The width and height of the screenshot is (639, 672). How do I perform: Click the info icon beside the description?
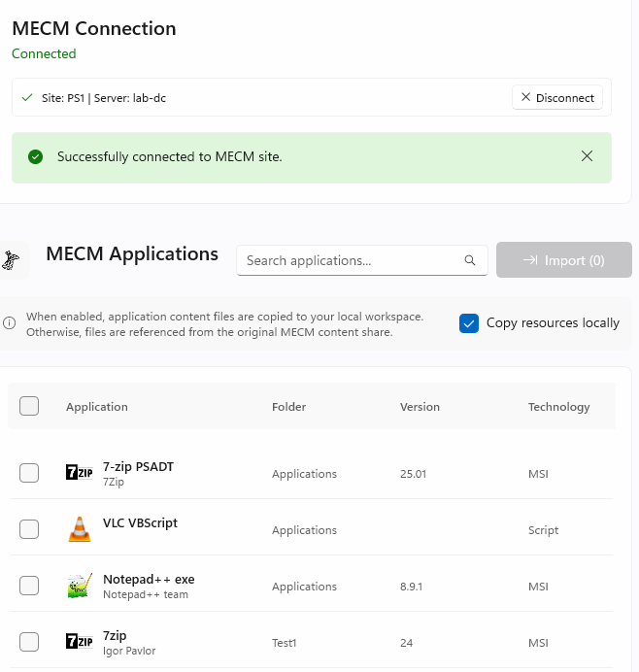click(10, 323)
